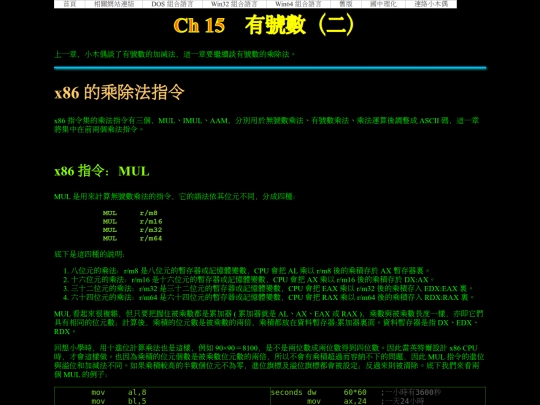The image size is (540, 405).
Task: Click list item 4 about 六十四位元的乘法
Action: click(x=269, y=297)
